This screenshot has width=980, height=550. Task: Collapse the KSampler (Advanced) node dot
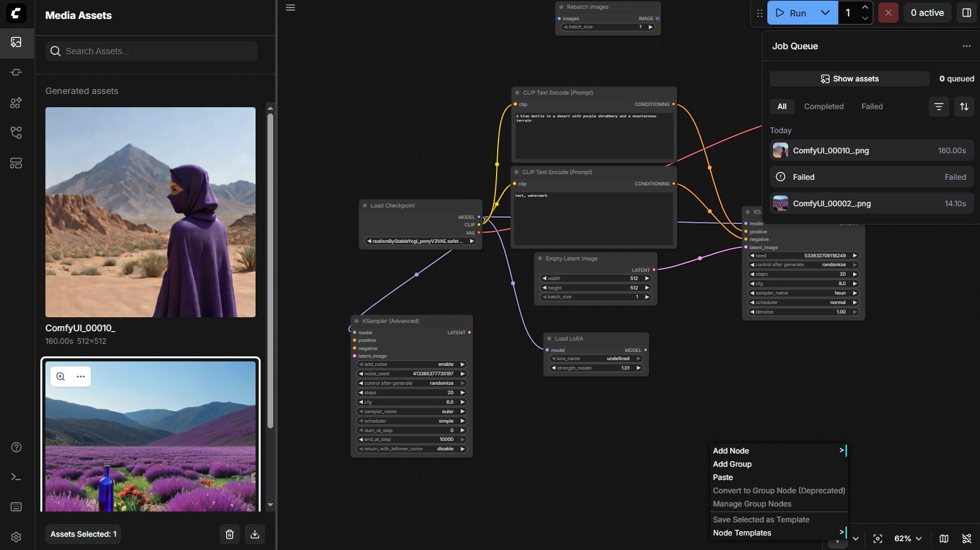357,321
